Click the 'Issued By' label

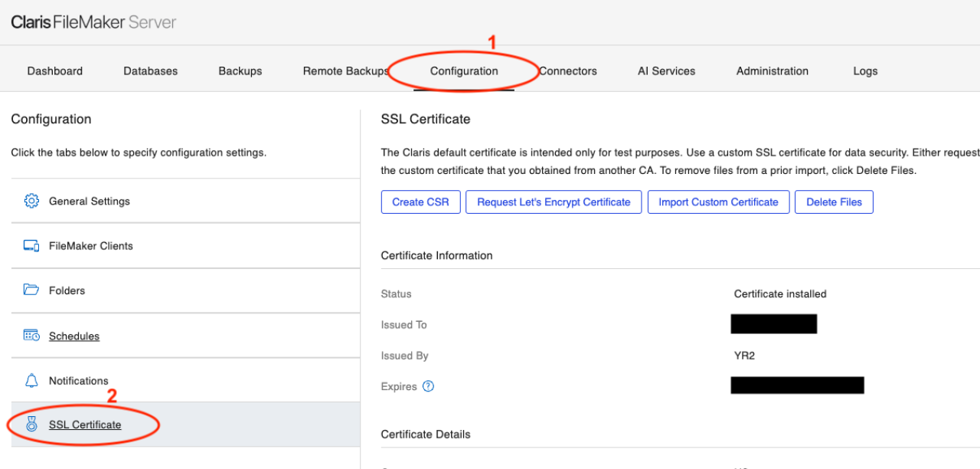[404, 356]
